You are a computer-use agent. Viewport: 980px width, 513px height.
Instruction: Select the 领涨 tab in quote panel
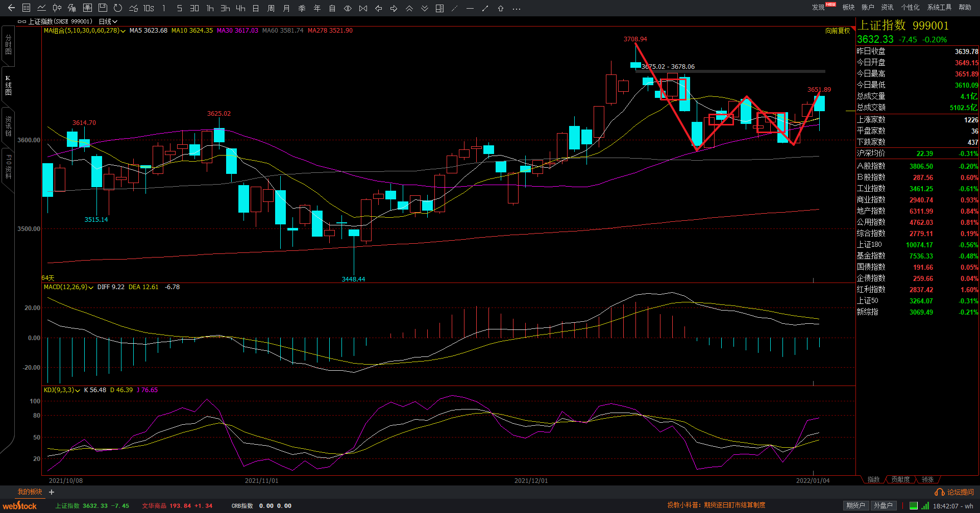pyautogui.click(x=927, y=479)
